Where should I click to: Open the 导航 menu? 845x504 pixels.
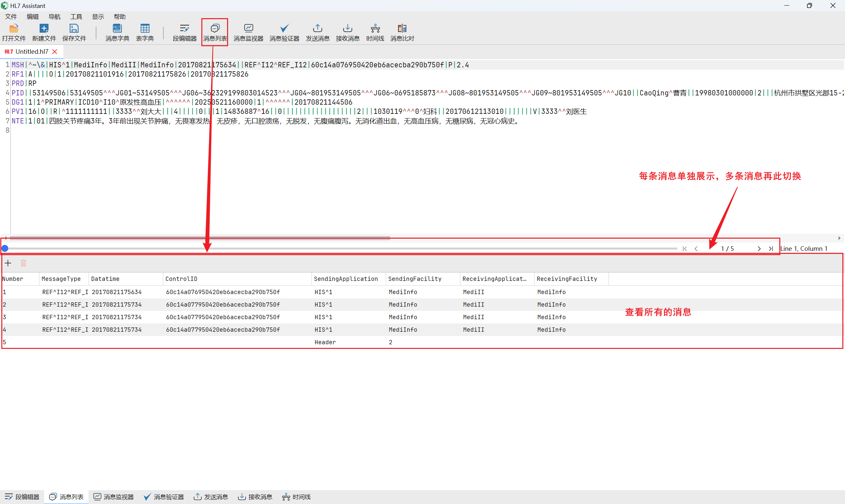coord(54,17)
